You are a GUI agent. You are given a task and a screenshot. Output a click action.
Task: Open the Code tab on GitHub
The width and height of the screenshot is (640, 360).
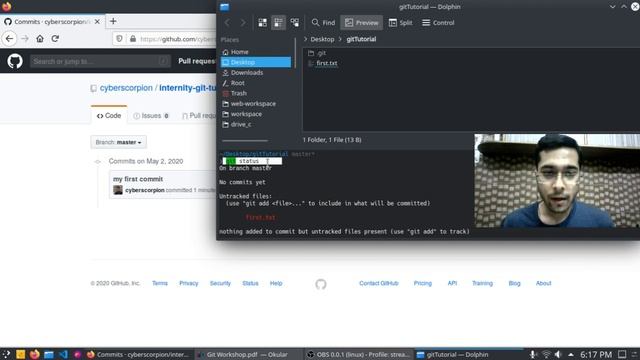point(109,116)
